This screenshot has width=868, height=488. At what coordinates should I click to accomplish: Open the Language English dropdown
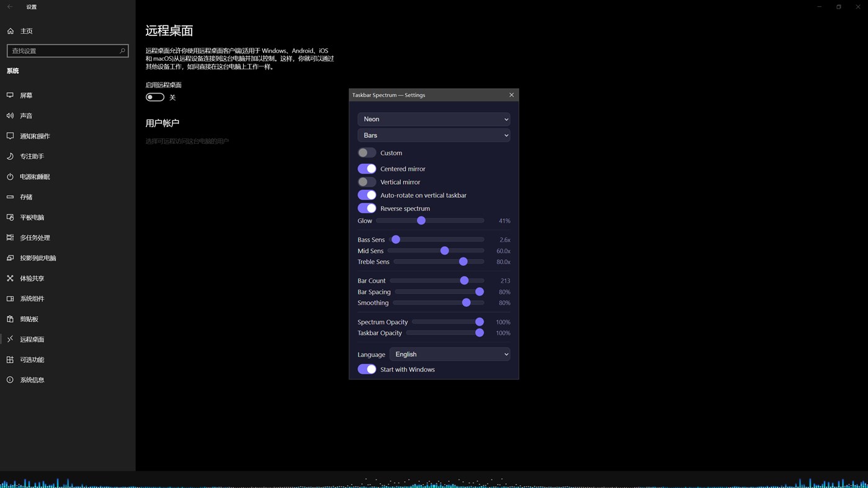(450, 354)
